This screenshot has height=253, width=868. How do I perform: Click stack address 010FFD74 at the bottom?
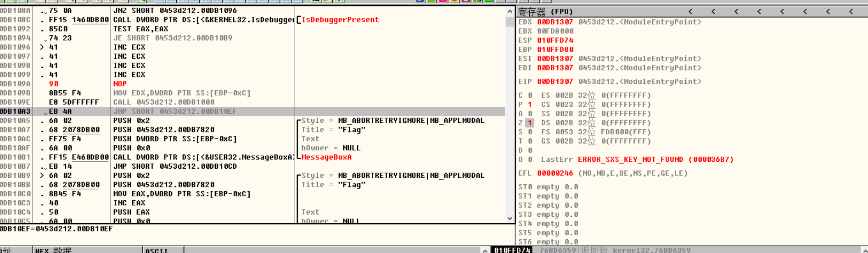(512, 250)
